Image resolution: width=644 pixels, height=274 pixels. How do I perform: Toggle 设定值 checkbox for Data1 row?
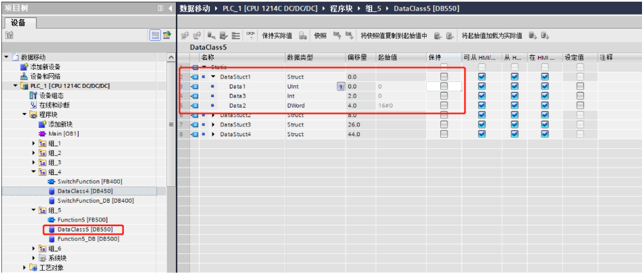580,86
